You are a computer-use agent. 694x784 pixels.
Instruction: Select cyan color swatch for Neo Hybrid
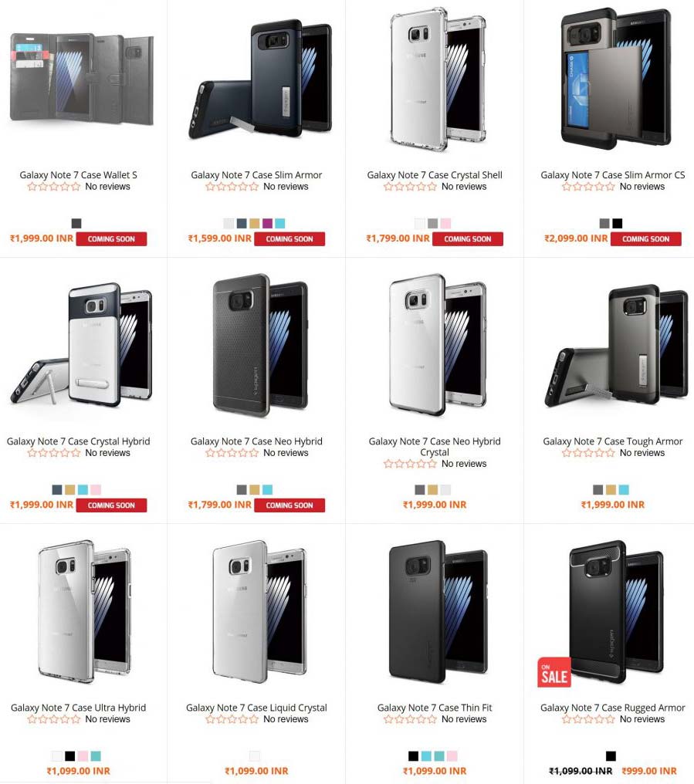pos(267,489)
